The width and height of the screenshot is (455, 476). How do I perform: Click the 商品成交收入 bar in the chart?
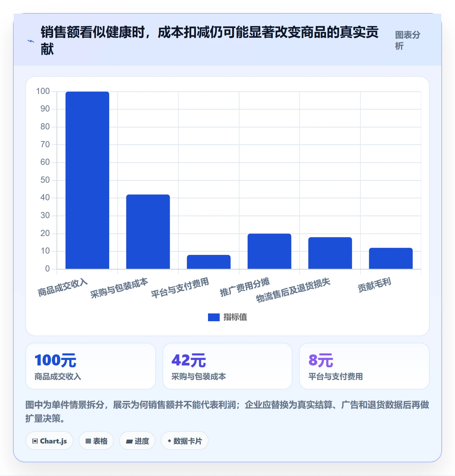pos(87,180)
